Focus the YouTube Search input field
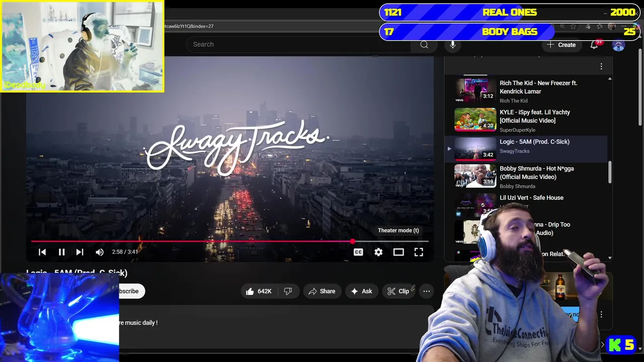 299,44
